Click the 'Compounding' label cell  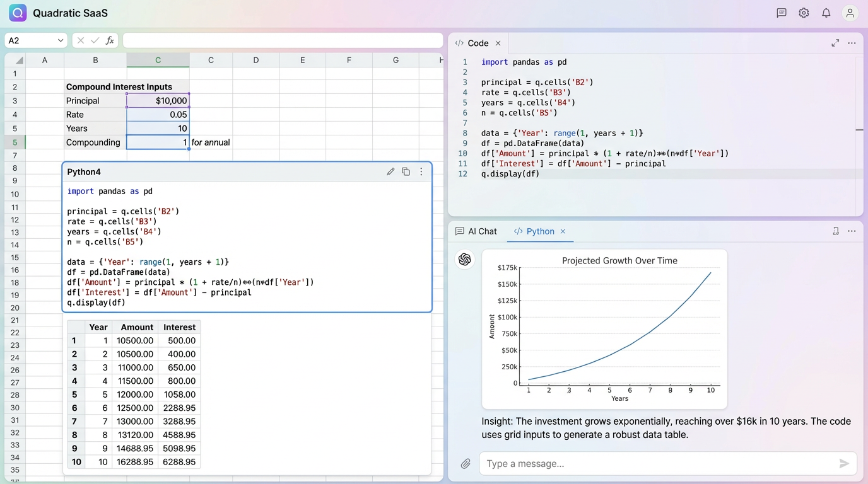click(x=95, y=142)
